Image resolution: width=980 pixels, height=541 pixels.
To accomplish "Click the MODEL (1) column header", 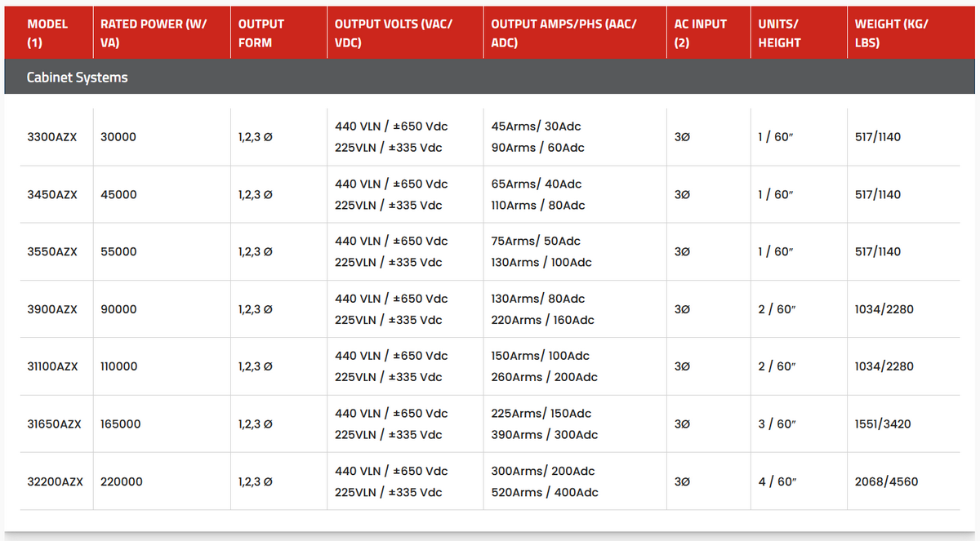I will coord(47,33).
